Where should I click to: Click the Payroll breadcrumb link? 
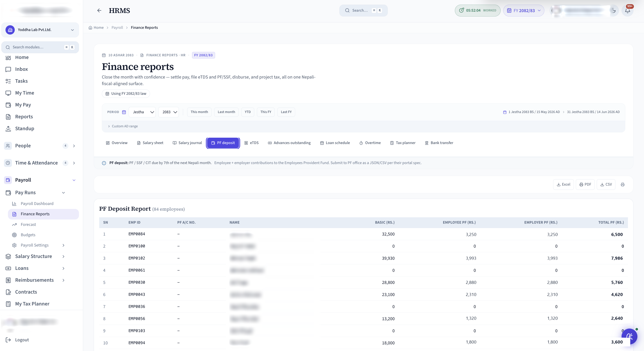[117, 27]
